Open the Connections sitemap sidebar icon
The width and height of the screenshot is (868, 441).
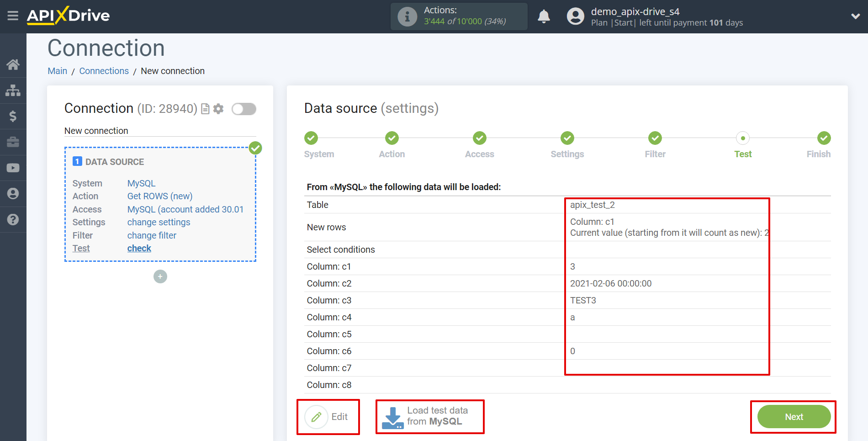(13, 90)
